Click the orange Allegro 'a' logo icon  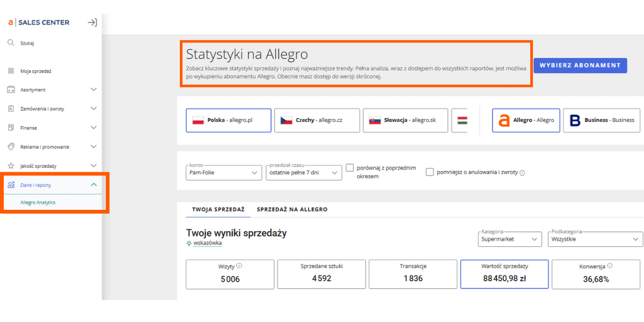503,120
